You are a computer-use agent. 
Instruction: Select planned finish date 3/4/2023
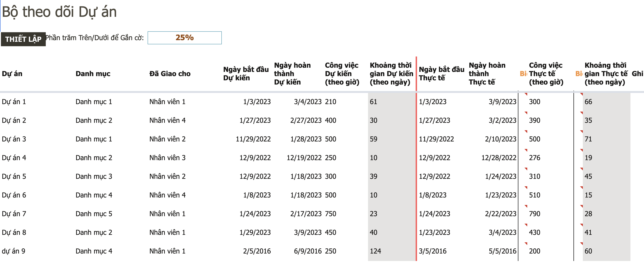point(308,102)
